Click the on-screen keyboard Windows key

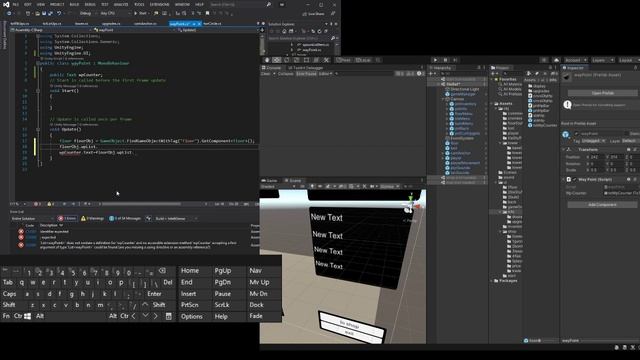pyautogui.click(x=27, y=316)
